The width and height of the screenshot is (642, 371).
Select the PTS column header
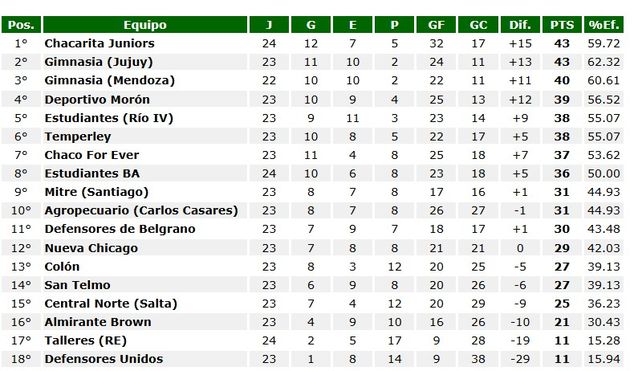tap(562, 25)
